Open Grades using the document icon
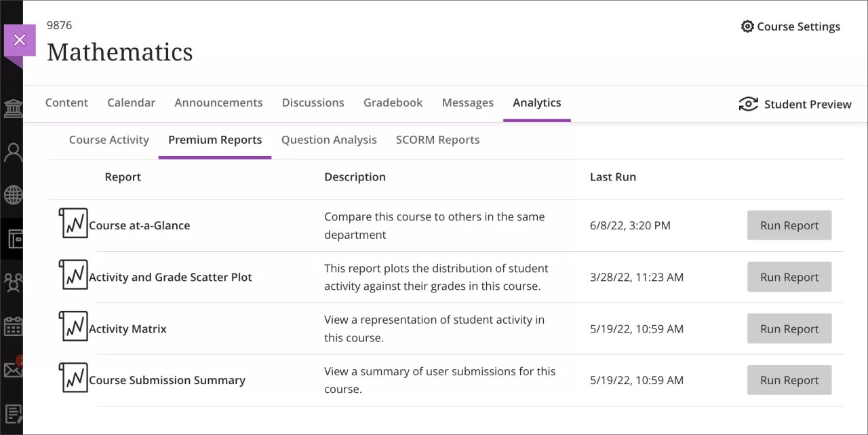 pos(13,413)
